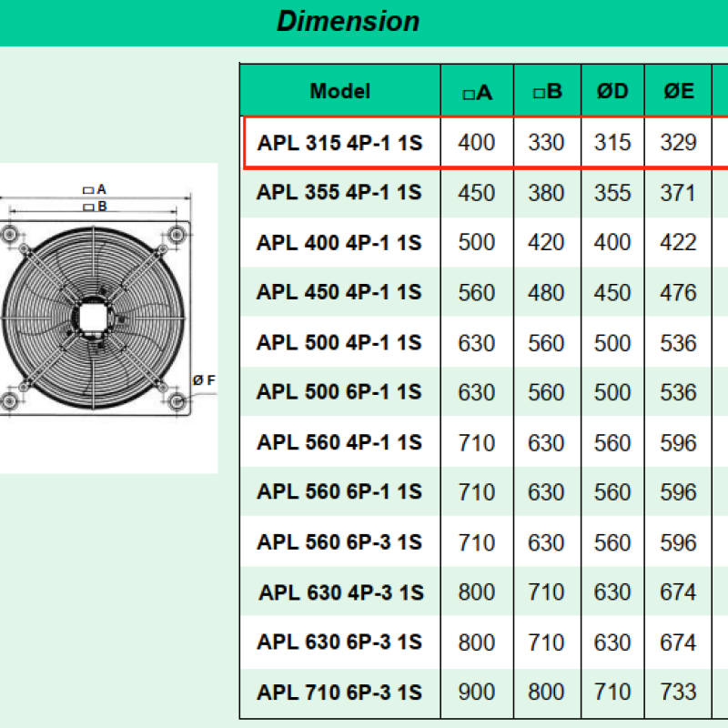
Task: Click ØD value 630 in APL 630 6P-3 row
Action: pos(612,642)
